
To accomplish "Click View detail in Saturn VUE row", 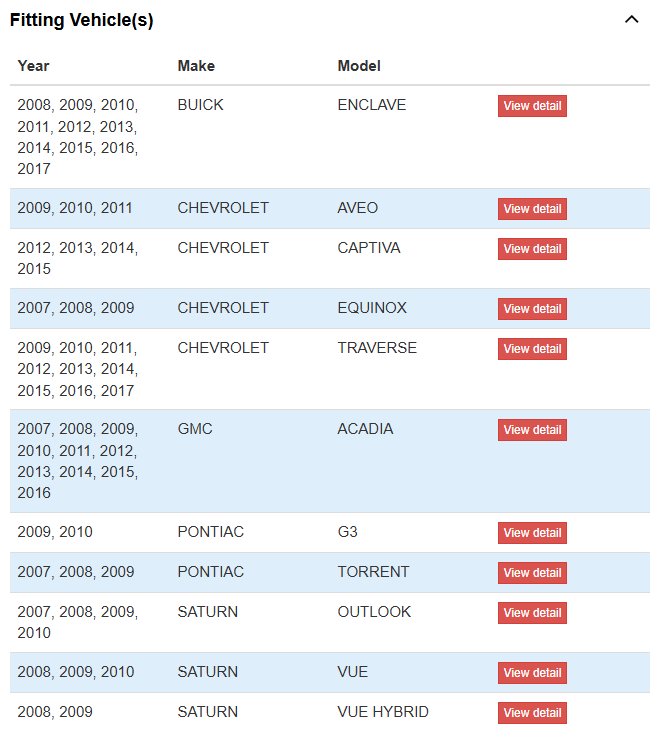I will (x=532, y=673).
